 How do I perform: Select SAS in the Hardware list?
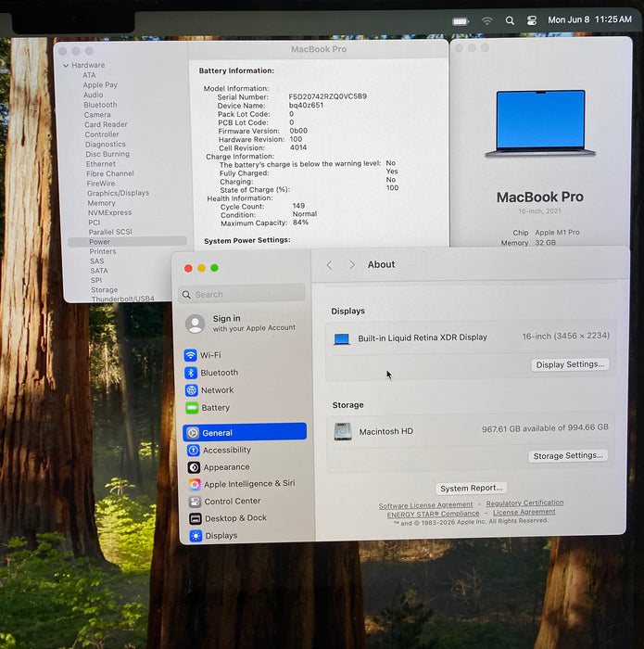[96, 261]
